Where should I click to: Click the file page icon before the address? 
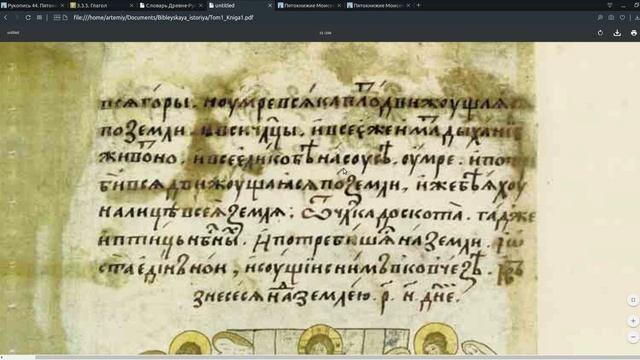click(65, 18)
